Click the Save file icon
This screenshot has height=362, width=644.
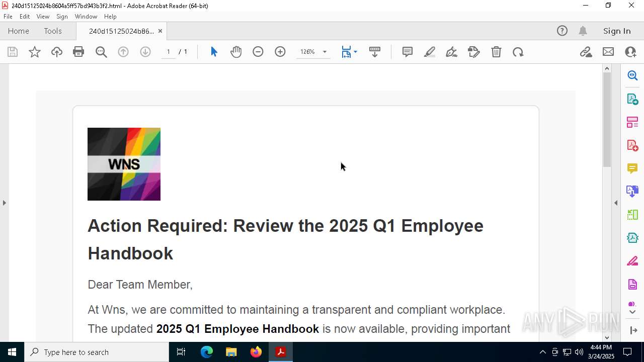pyautogui.click(x=13, y=52)
